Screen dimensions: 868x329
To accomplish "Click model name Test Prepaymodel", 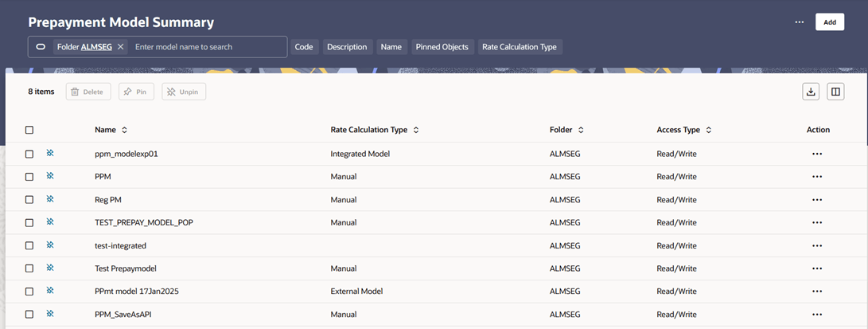I will [126, 268].
